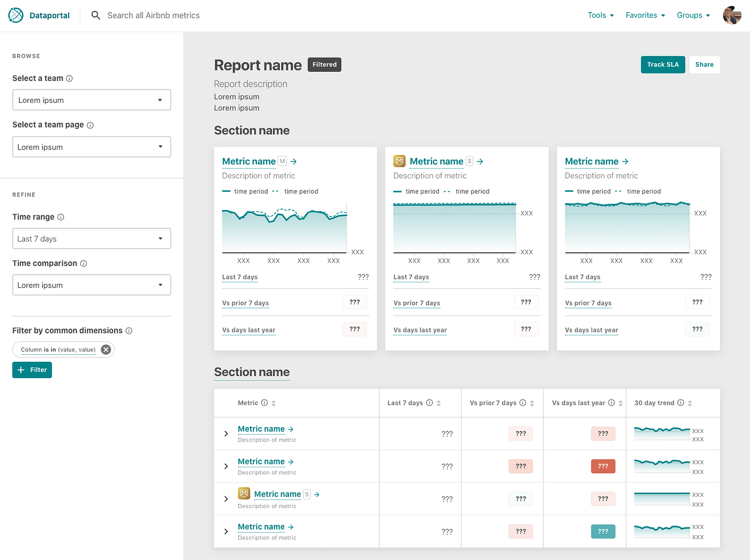The image size is (750, 560).
Task: Click sort arrows in 30 day trend header
Action: (690, 403)
